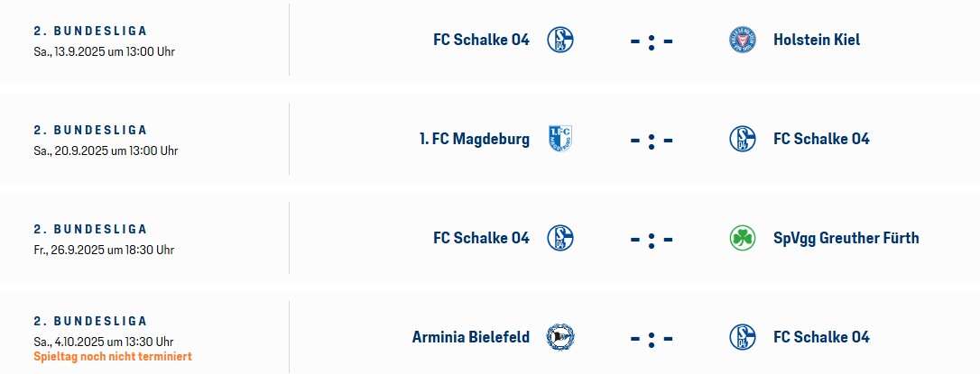
Task: Click score placeholder for Schalke vs Kiel
Action: point(652,41)
